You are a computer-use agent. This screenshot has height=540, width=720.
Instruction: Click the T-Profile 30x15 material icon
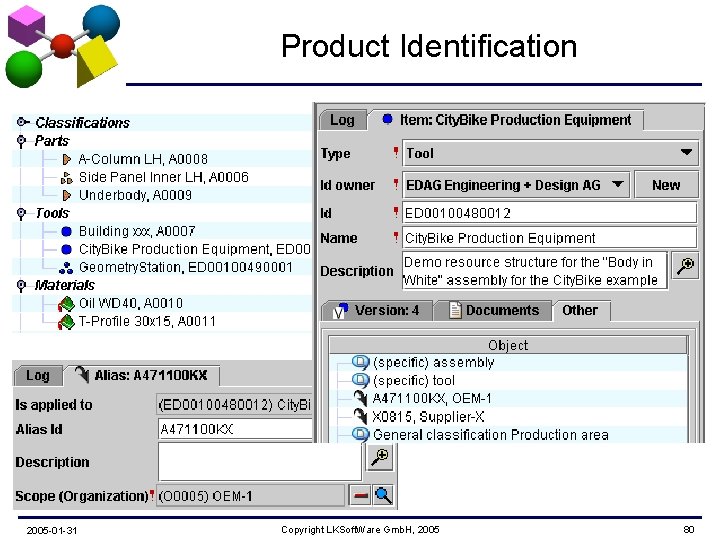point(67,321)
